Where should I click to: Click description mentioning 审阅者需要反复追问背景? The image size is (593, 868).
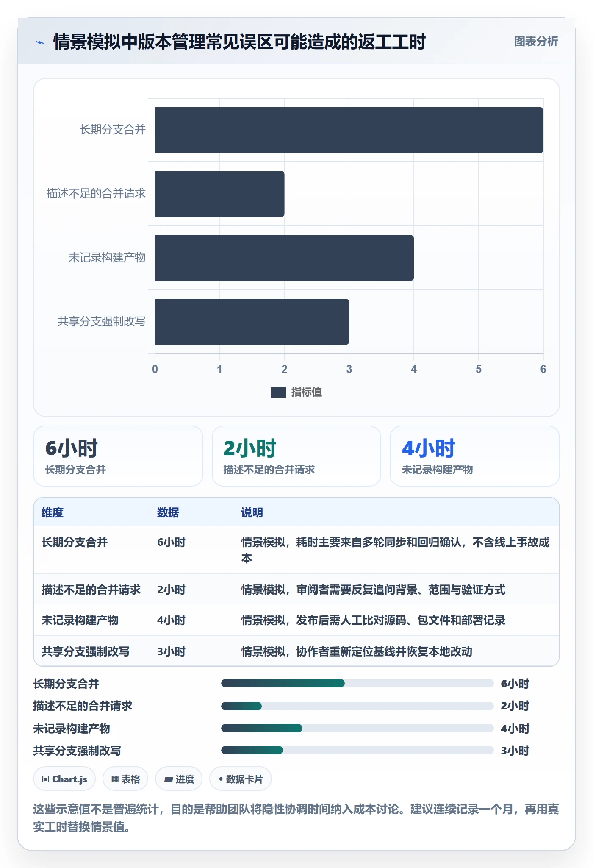click(373, 590)
